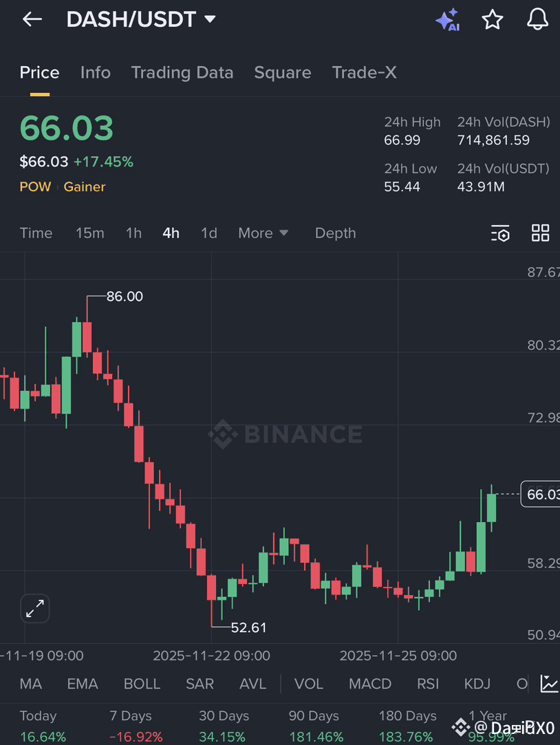Tap the 72.98 price axis label

pyautogui.click(x=543, y=418)
